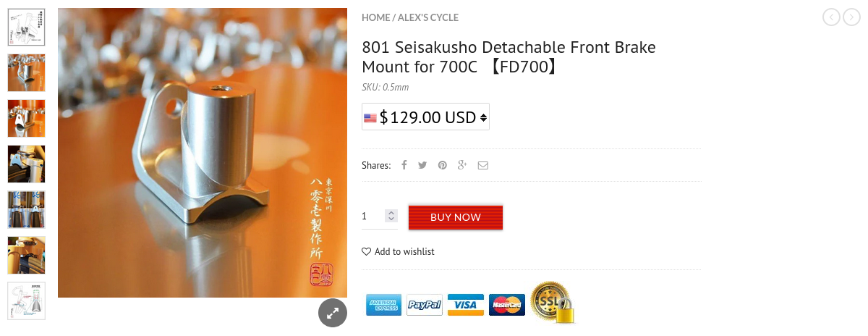Select the last sketch thumbnail
The width and height of the screenshot is (868, 336).
click(26, 301)
